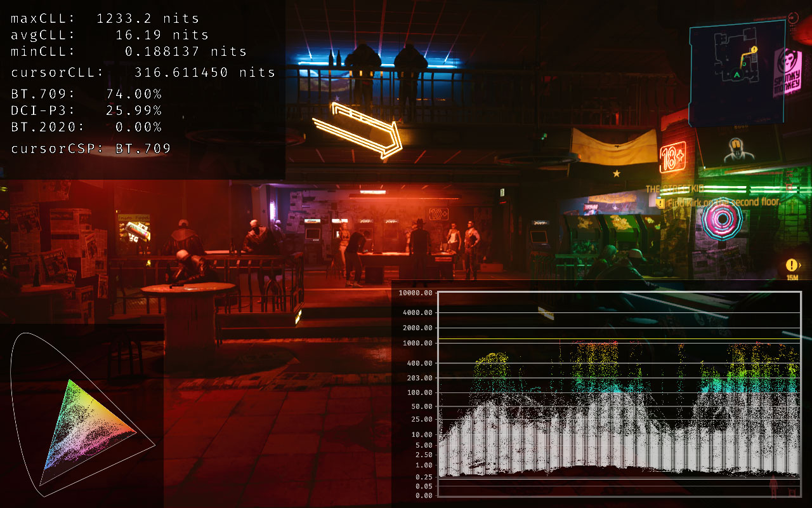The height and width of the screenshot is (508, 812).
Task: Click the BT.709 percentage 74.00%
Action: point(134,95)
